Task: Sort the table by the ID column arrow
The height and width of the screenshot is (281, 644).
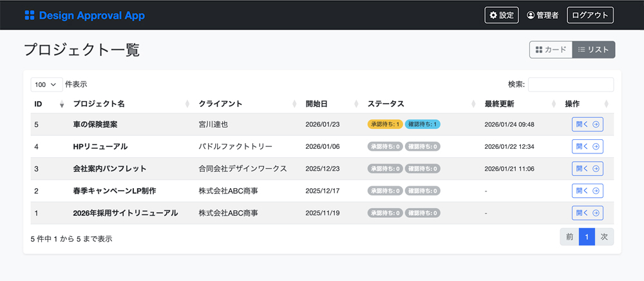Action: point(62,104)
